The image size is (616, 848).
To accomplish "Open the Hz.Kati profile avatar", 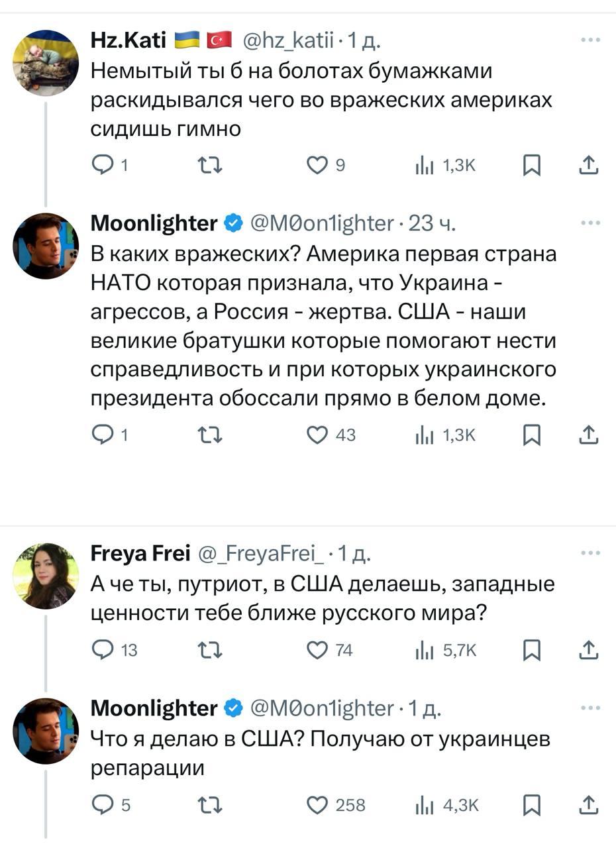I will (46, 63).
